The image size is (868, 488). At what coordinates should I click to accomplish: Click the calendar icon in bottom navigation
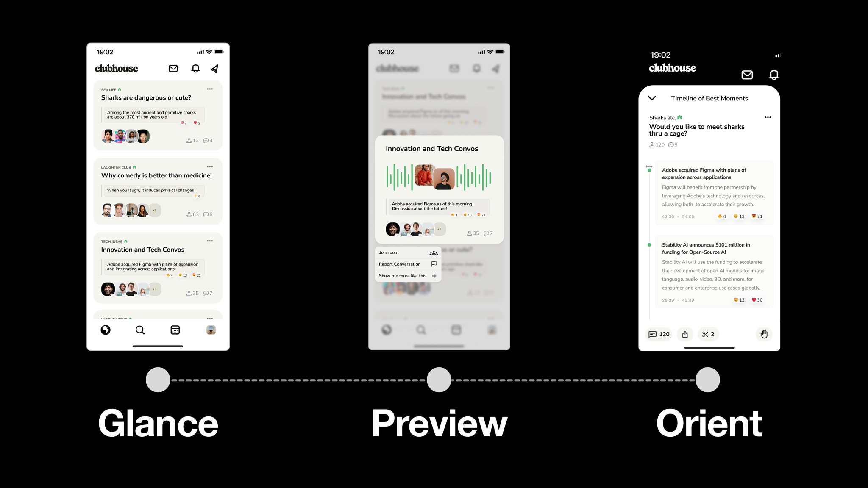[x=175, y=330]
